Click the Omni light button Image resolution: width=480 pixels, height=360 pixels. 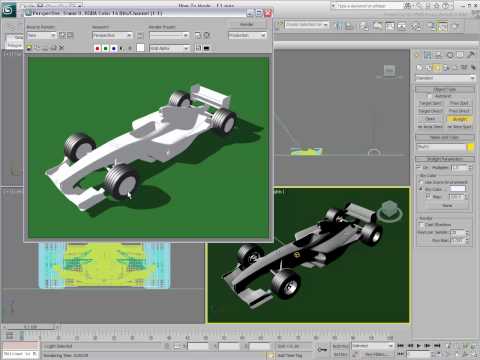pos(430,119)
